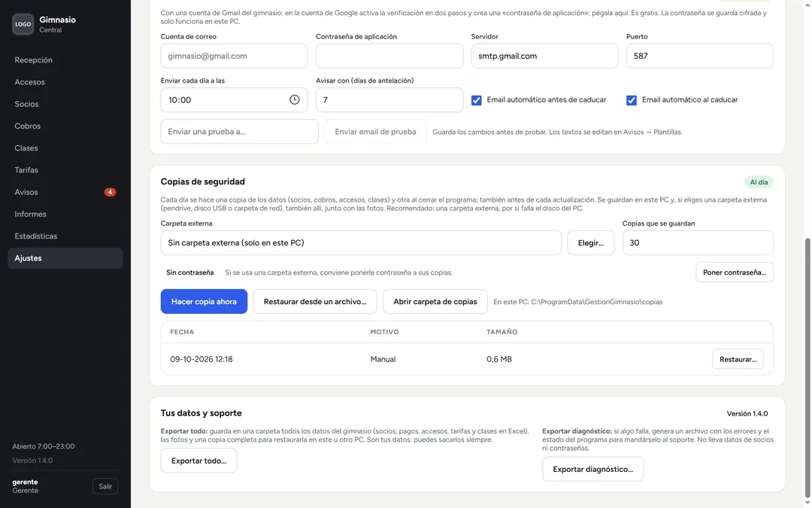812x508 pixels.
Task: Go to Tarifas section
Action: click(65, 170)
